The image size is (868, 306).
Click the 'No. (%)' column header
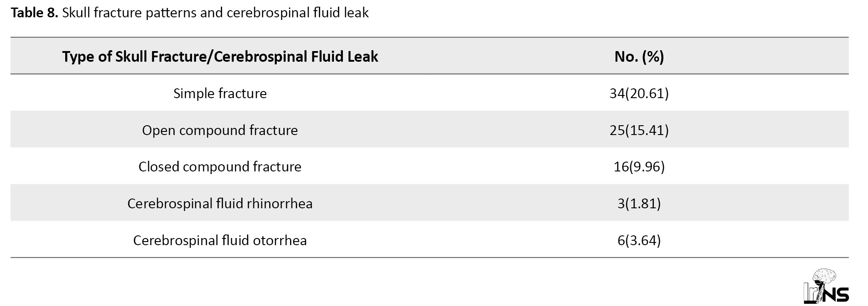click(x=639, y=57)
